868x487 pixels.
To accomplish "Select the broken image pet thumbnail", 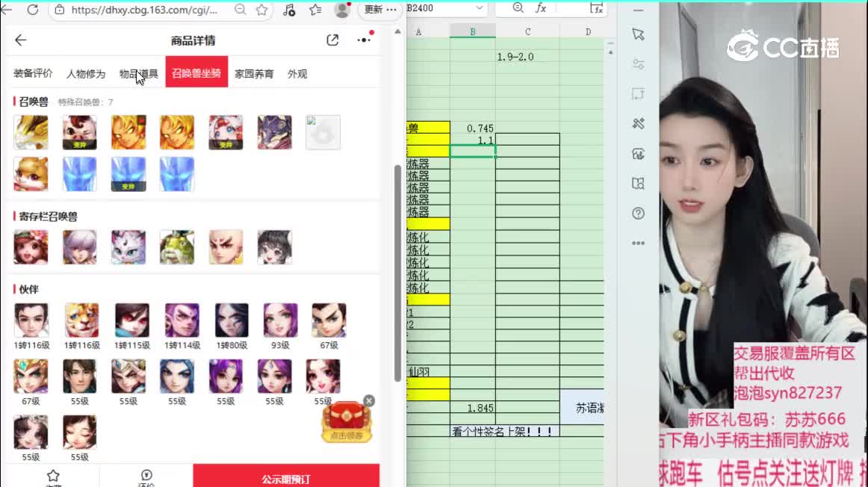I will (323, 132).
